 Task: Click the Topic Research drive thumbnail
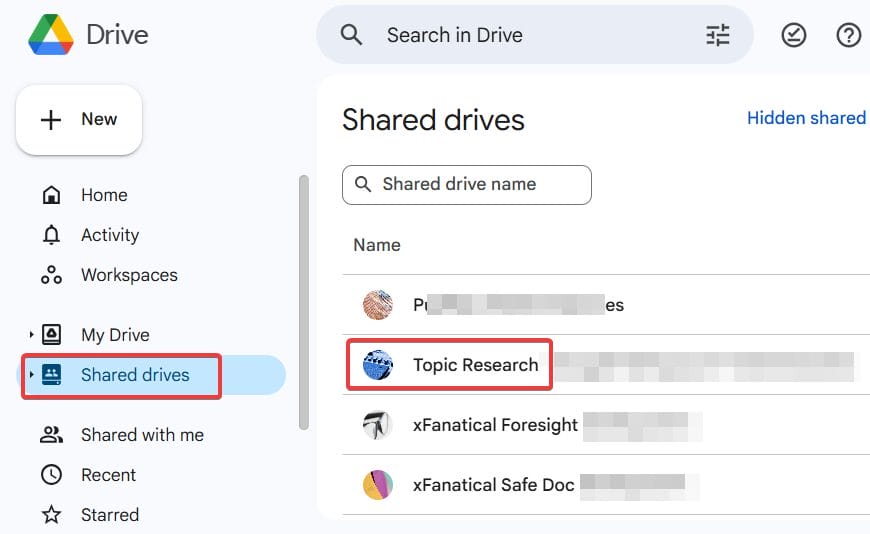pyautogui.click(x=378, y=365)
